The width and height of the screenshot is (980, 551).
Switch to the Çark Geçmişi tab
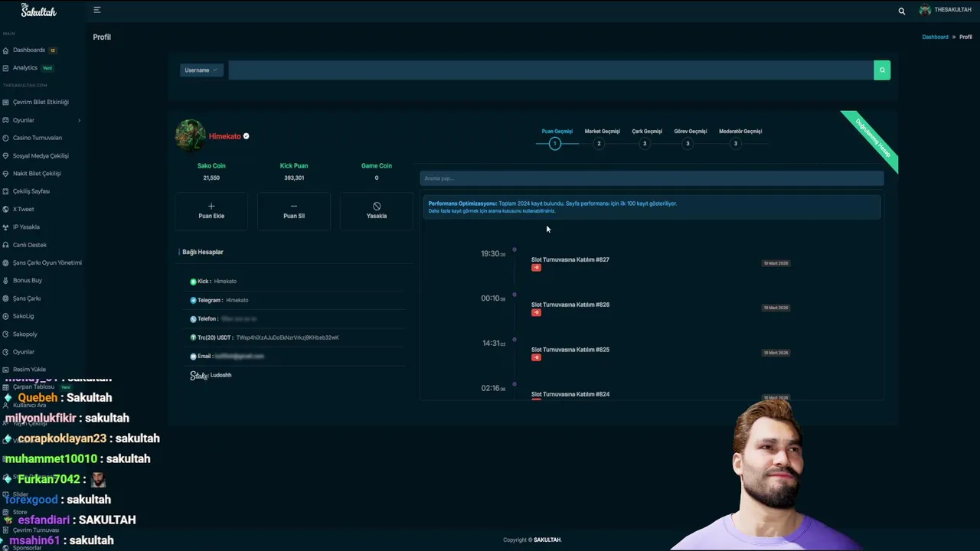pyautogui.click(x=647, y=138)
